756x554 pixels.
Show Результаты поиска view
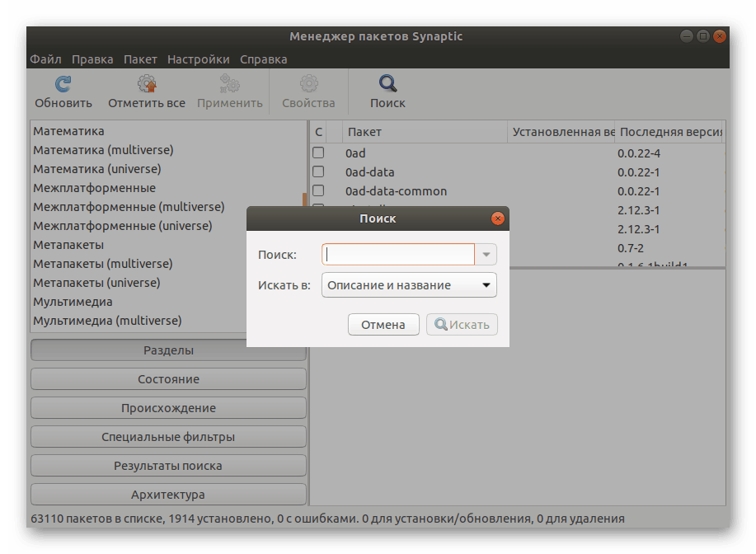click(168, 466)
